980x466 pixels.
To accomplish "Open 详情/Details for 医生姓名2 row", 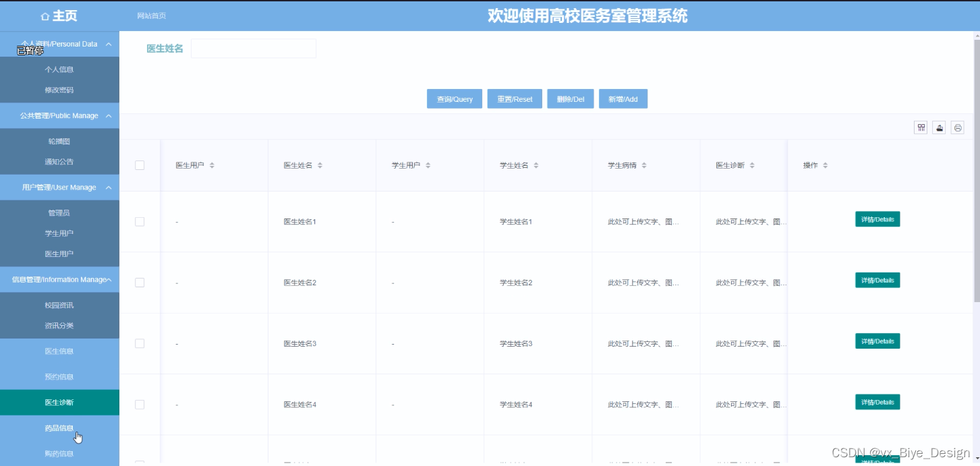I will click(877, 280).
